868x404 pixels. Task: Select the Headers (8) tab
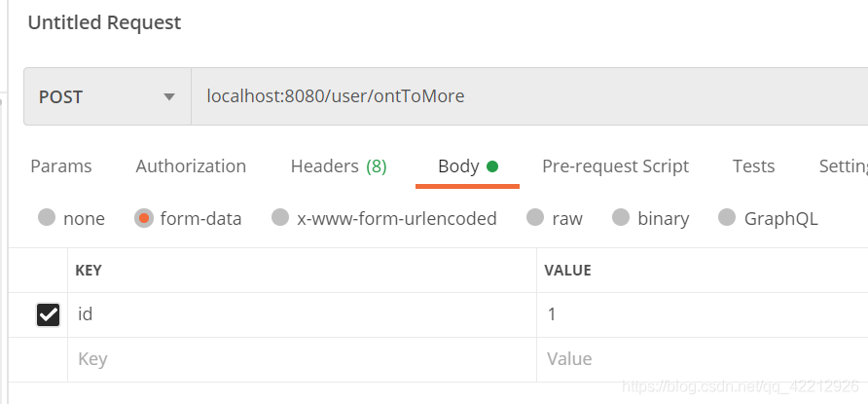coord(338,166)
